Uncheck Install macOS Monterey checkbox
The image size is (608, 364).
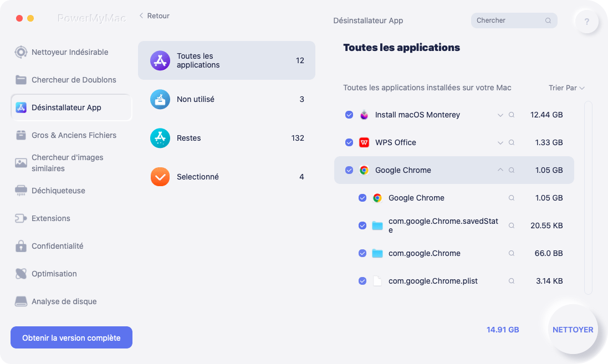click(349, 115)
